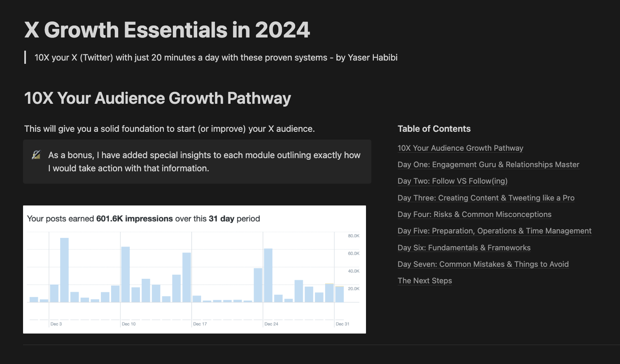Screen dimensions: 620x364
Task: Jump to Day Six: Fundamentals & Frameworks
Action: pyautogui.click(x=464, y=248)
